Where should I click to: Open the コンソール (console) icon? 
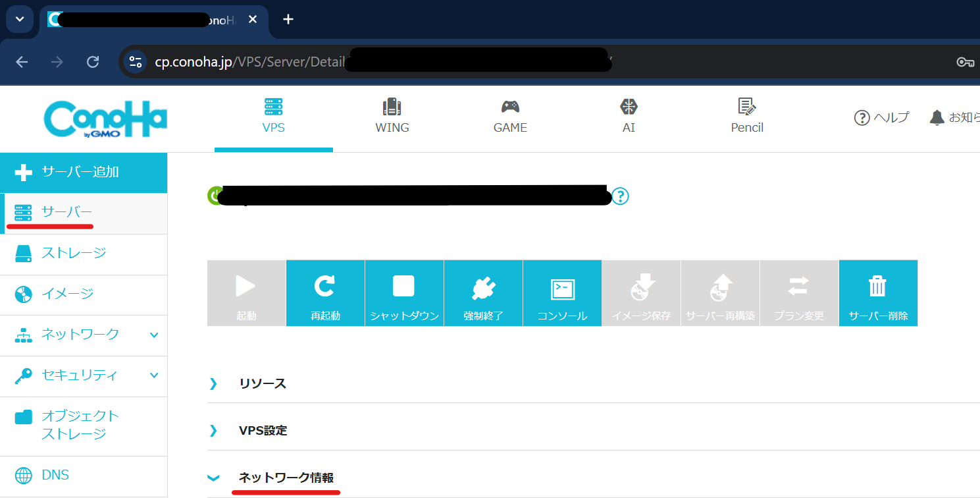click(562, 288)
